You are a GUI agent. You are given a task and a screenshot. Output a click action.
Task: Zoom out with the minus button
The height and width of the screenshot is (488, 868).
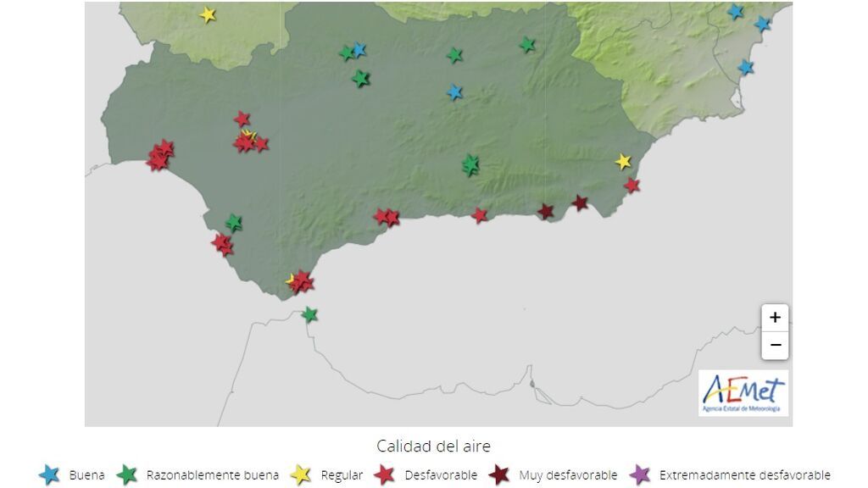[775, 346]
